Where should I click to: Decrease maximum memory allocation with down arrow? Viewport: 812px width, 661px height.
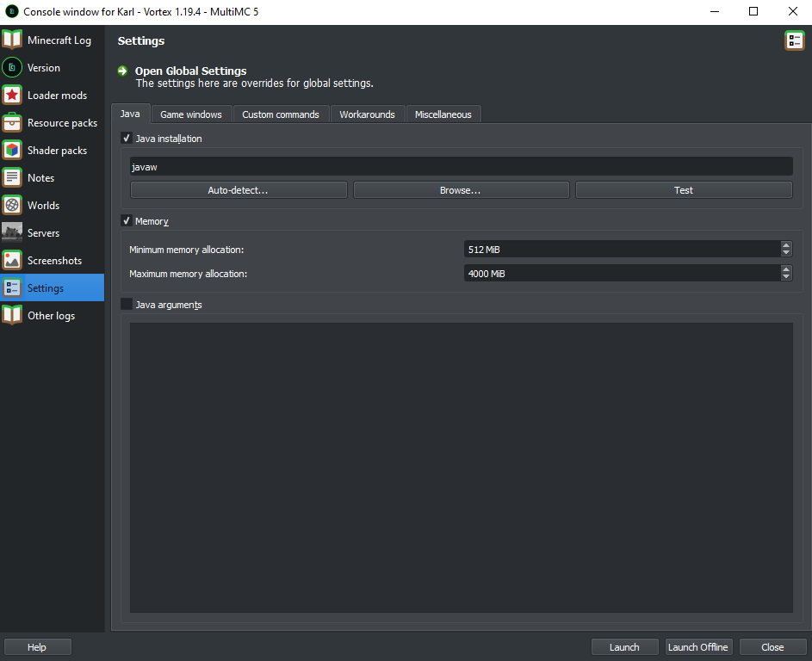(x=785, y=277)
